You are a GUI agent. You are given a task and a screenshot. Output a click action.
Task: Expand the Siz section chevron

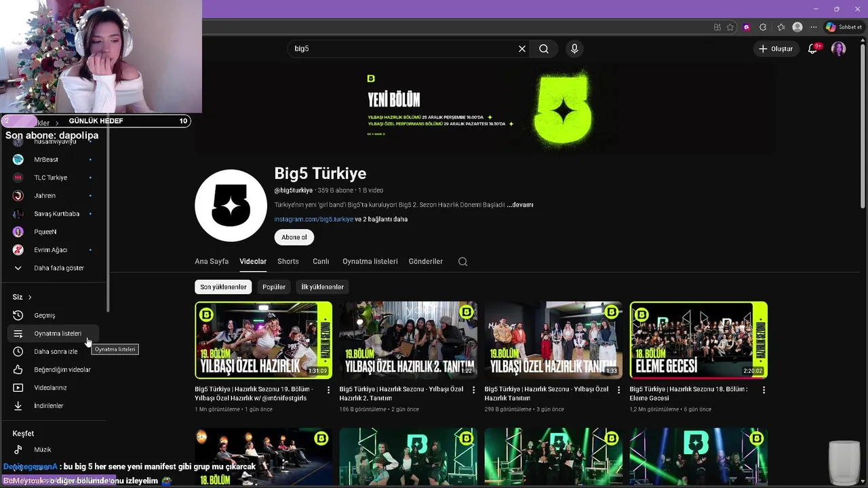(30, 297)
